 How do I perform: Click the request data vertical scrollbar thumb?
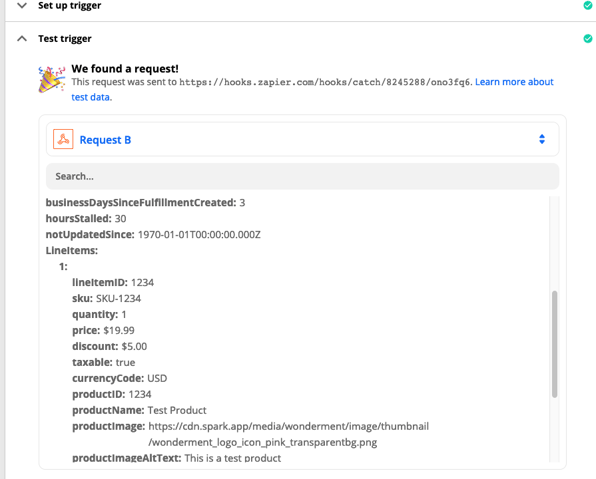click(555, 344)
